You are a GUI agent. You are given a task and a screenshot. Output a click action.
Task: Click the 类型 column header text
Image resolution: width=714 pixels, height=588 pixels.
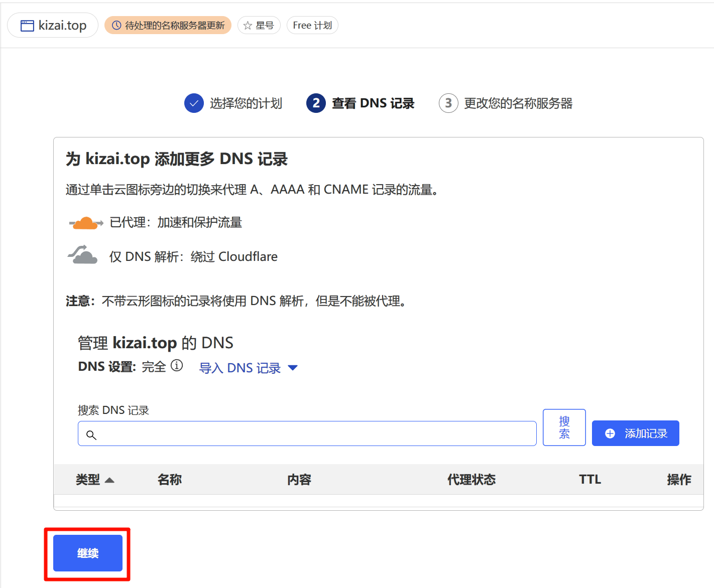pyautogui.click(x=88, y=480)
